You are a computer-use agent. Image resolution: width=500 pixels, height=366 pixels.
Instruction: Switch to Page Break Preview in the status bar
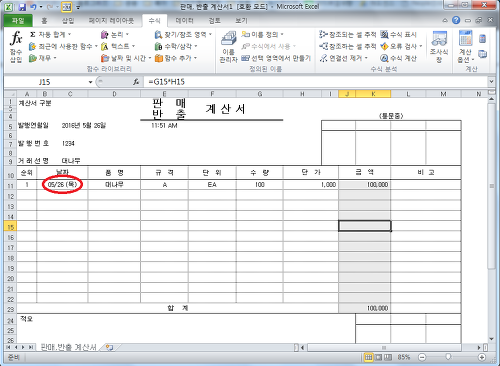pyautogui.click(x=388, y=357)
